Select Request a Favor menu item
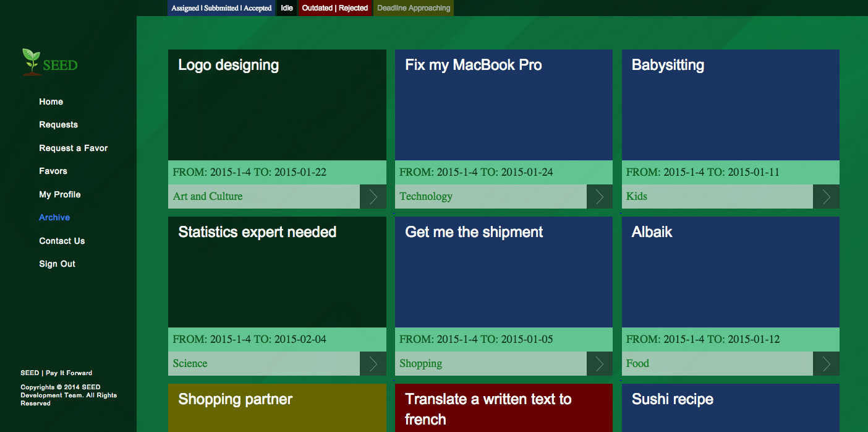 pyautogui.click(x=73, y=148)
